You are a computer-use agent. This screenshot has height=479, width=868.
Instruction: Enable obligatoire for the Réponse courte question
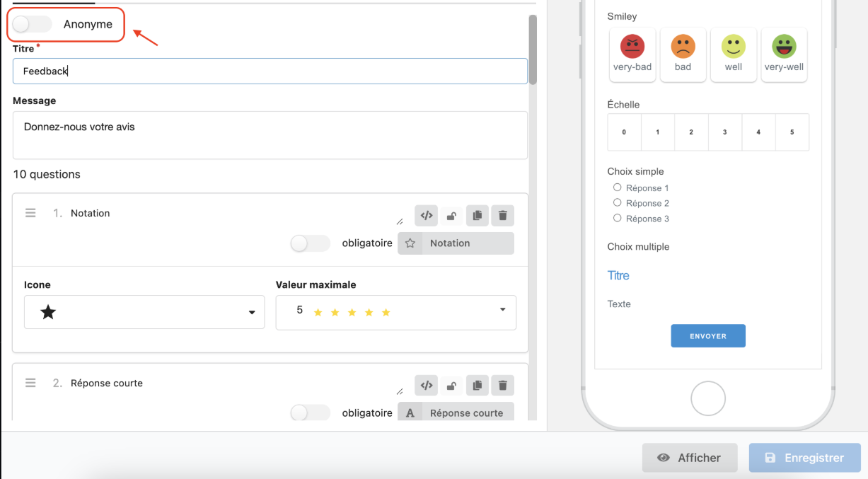(x=310, y=413)
